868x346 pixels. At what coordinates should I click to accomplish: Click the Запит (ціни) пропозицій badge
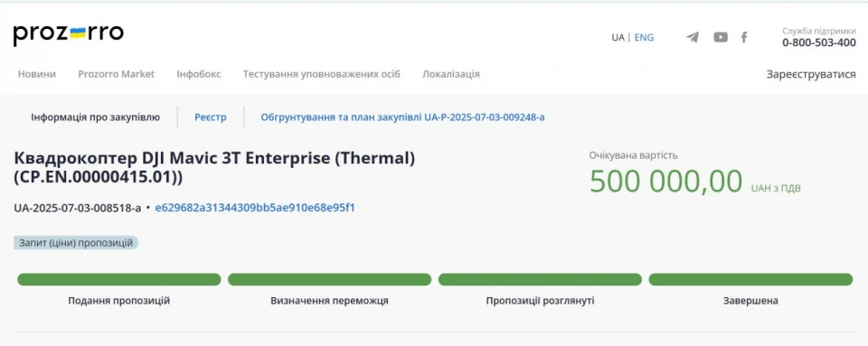(x=76, y=243)
